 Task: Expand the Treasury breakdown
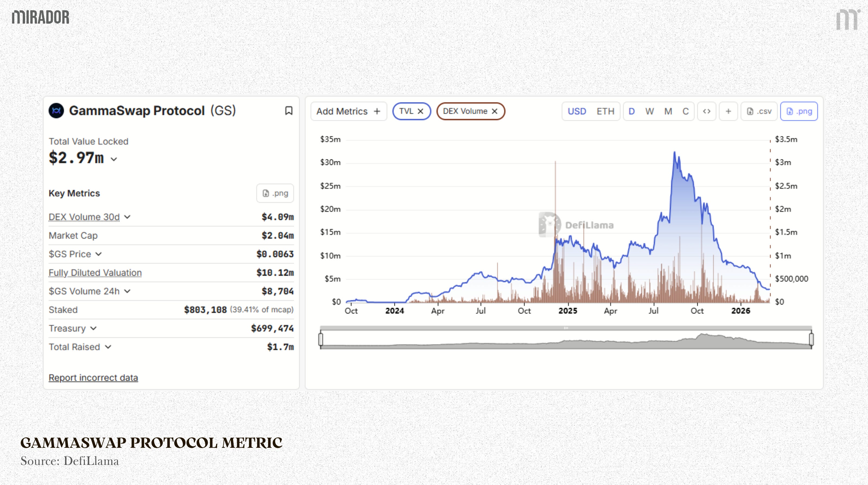pyautogui.click(x=93, y=328)
